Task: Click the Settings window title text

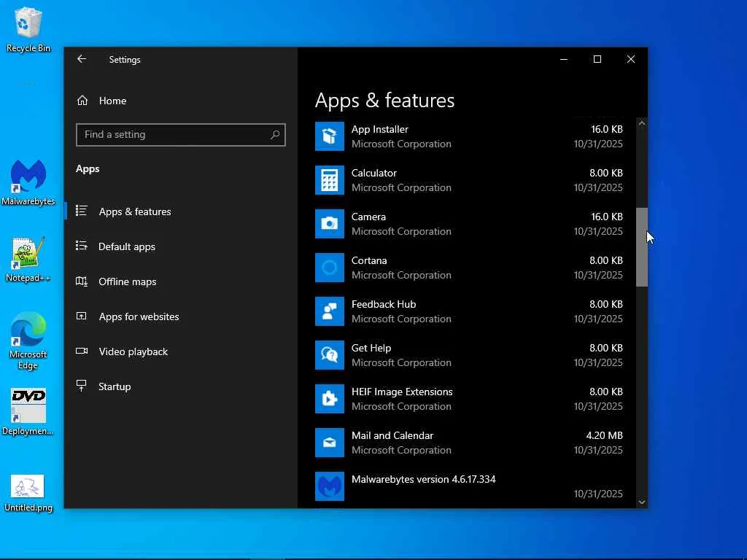Action: coord(124,60)
